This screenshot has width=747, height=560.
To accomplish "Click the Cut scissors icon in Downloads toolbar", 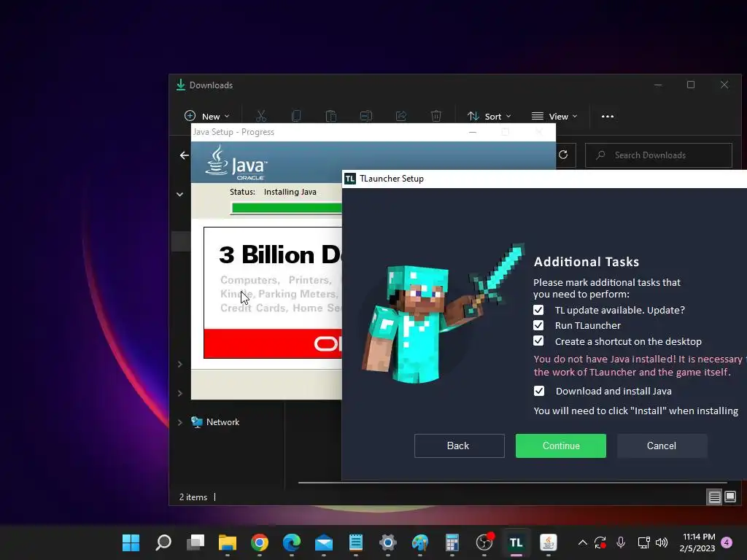I will (260, 116).
